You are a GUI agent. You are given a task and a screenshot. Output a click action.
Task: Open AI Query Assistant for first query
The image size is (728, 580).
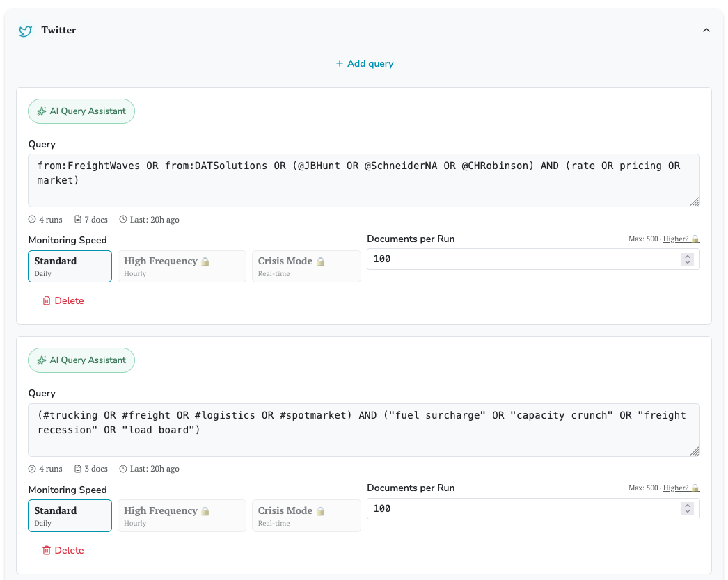tap(81, 111)
